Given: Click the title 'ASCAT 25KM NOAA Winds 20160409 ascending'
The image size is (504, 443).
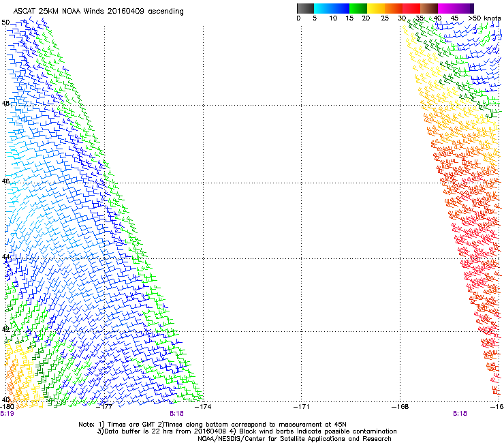Looking at the screenshot, I should pos(98,12).
